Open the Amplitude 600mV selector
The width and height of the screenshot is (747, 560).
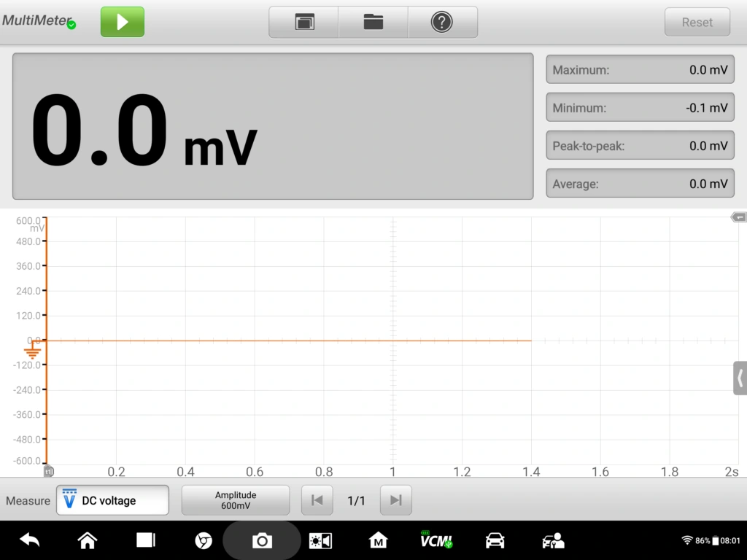click(x=236, y=500)
